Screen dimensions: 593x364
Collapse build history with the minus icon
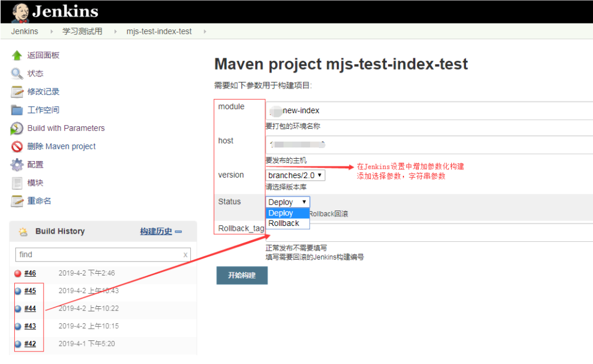point(178,231)
